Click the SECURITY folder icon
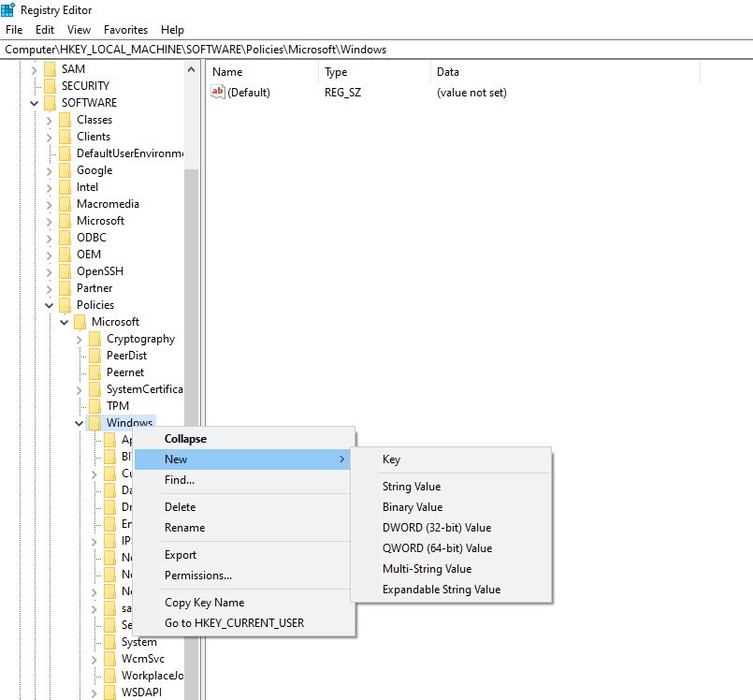 [50, 86]
